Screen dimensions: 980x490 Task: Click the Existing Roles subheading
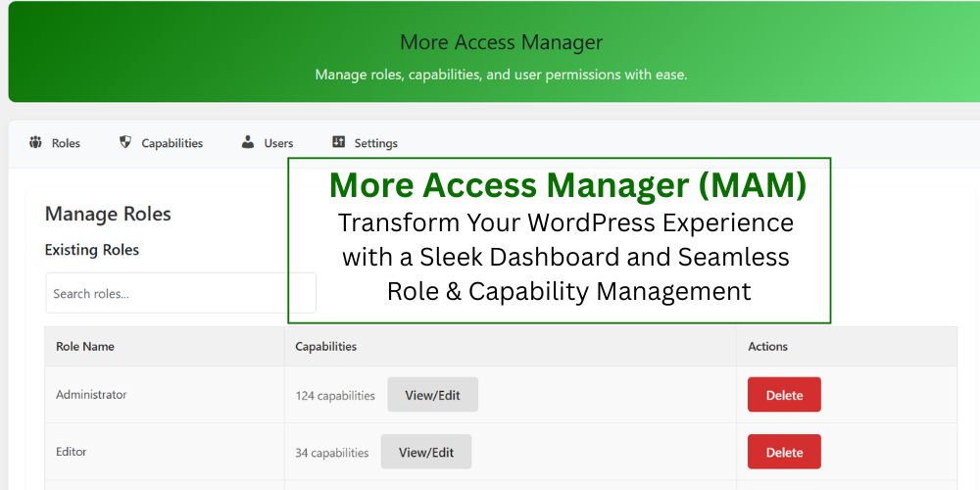92,250
